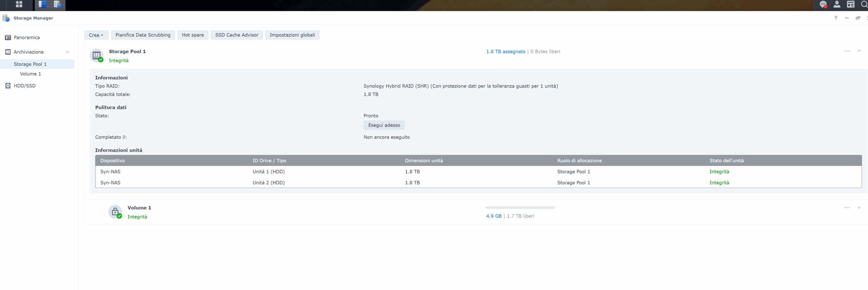Click the notifications chat bubble icon
868x290 pixels.
823,4
